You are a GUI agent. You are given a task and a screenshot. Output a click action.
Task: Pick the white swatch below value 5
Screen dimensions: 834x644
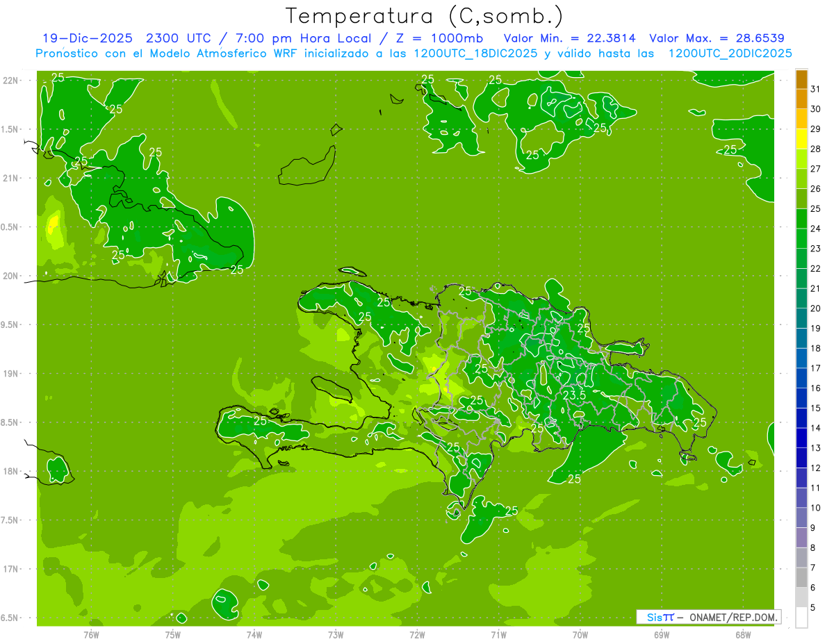click(x=801, y=618)
